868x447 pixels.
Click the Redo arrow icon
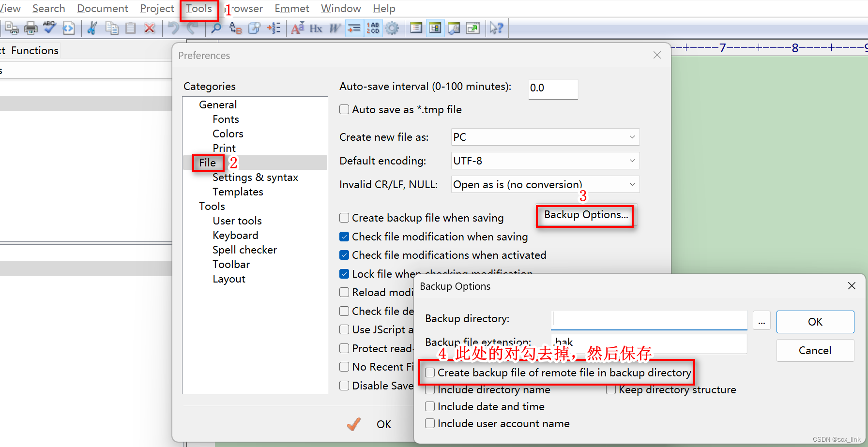click(192, 29)
